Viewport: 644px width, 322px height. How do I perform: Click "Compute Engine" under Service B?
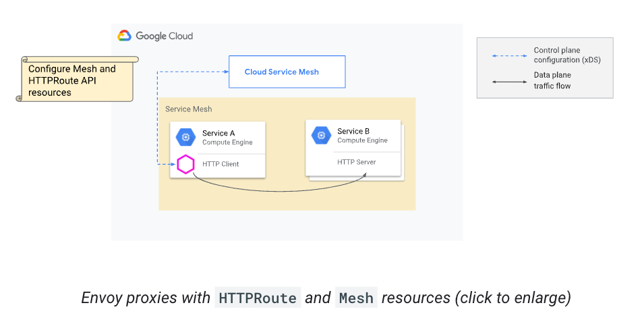click(363, 140)
